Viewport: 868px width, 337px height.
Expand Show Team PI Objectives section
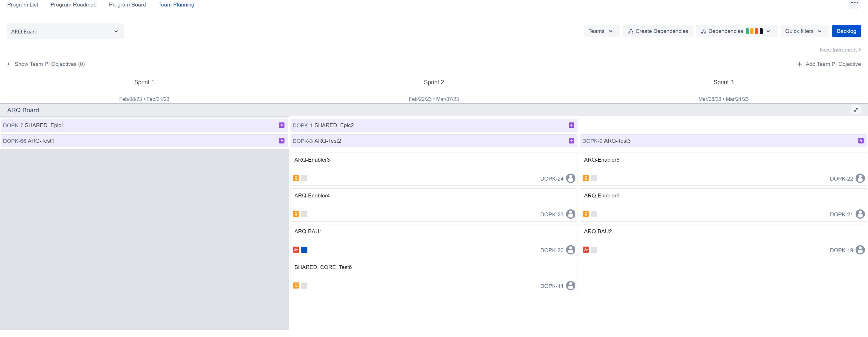pos(46,64)
